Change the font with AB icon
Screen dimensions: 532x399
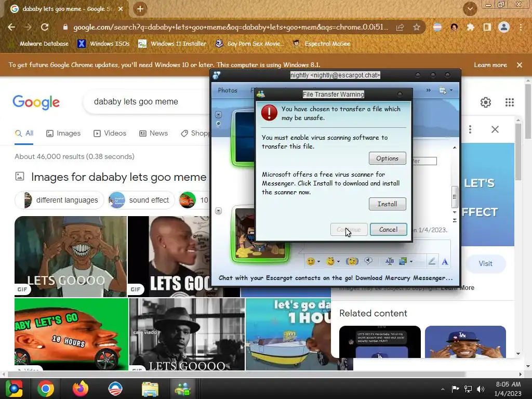click(x=390, y=261)
